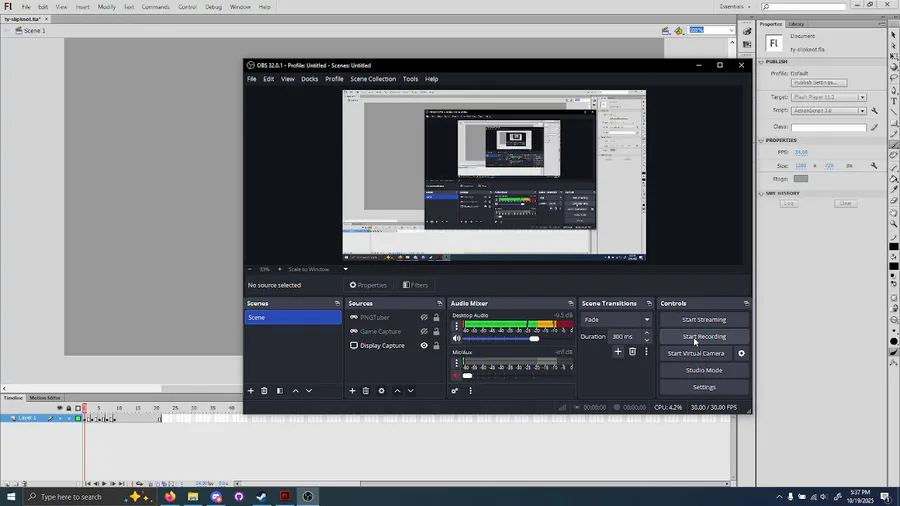Move source down in Sources dock
The height and width of the screenshot is (506, 900).
(410, 391)
